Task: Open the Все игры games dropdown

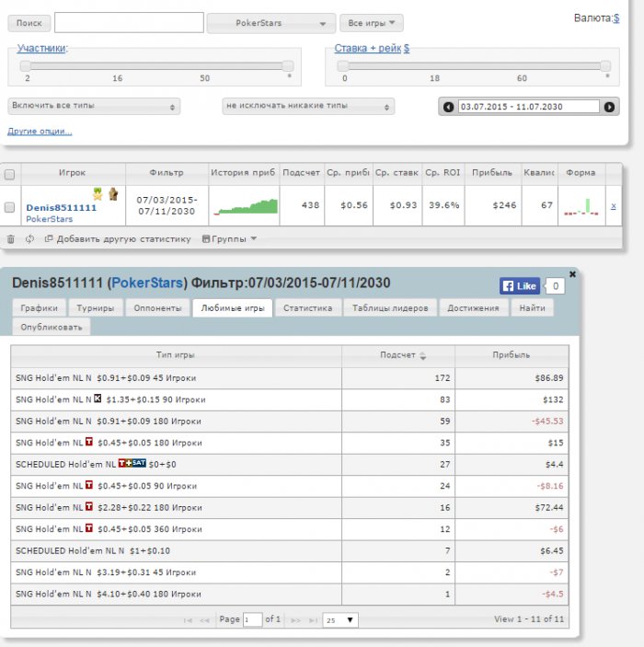Action: (372, 23)
